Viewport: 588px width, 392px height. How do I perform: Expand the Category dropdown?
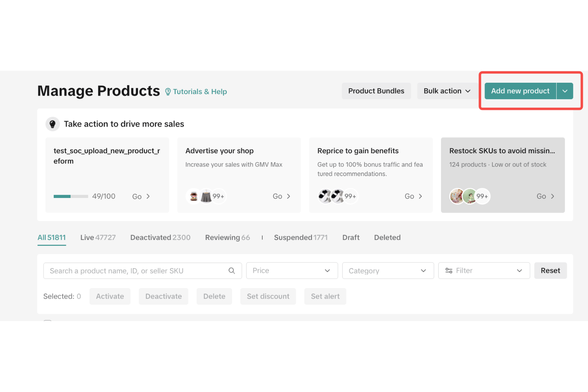pyautogui.click(x=388, y=271)
